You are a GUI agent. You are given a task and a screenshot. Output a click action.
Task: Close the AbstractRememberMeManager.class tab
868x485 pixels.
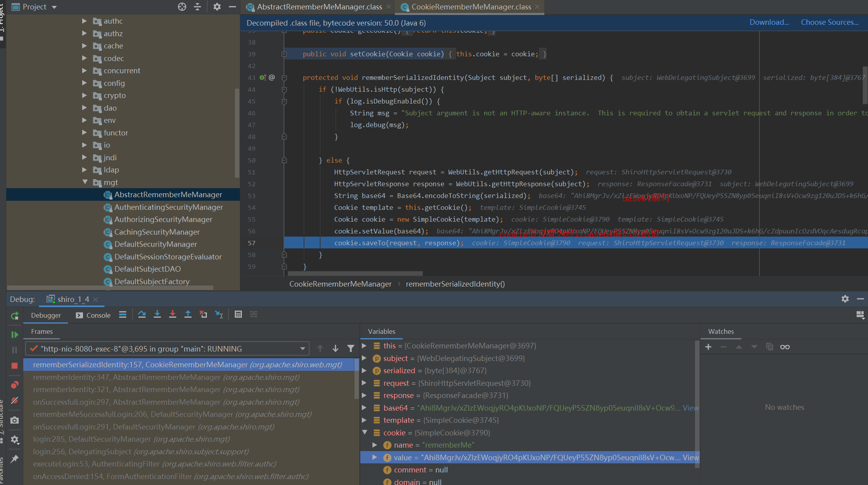pyautogui.click(x=389, y=7)
